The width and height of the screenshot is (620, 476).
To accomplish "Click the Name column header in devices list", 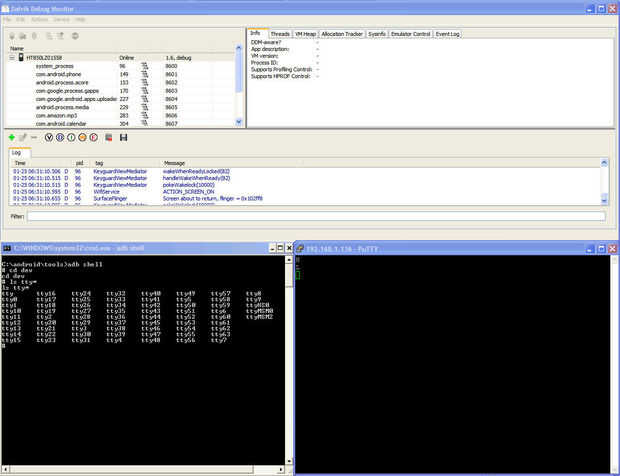I will coord(17,49).
